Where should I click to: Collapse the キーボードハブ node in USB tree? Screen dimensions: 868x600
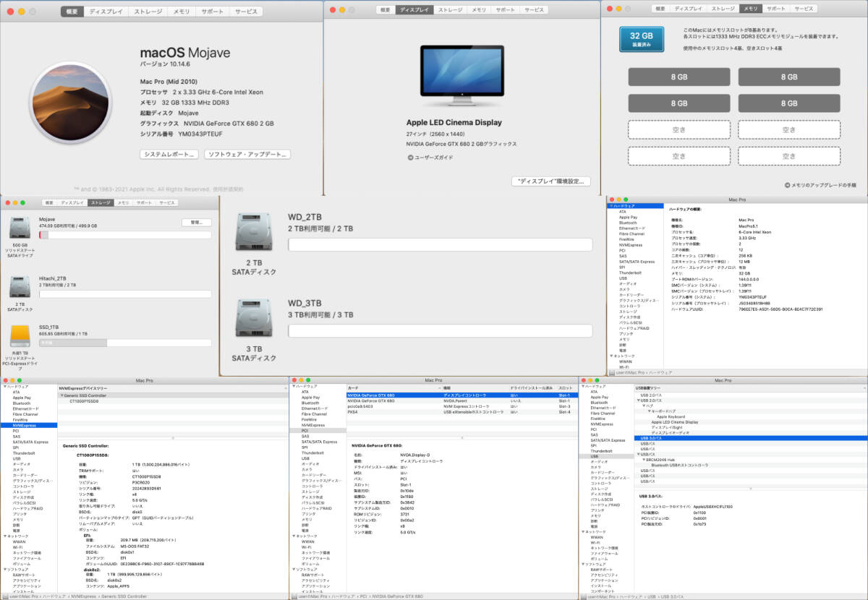pos(649,411)
